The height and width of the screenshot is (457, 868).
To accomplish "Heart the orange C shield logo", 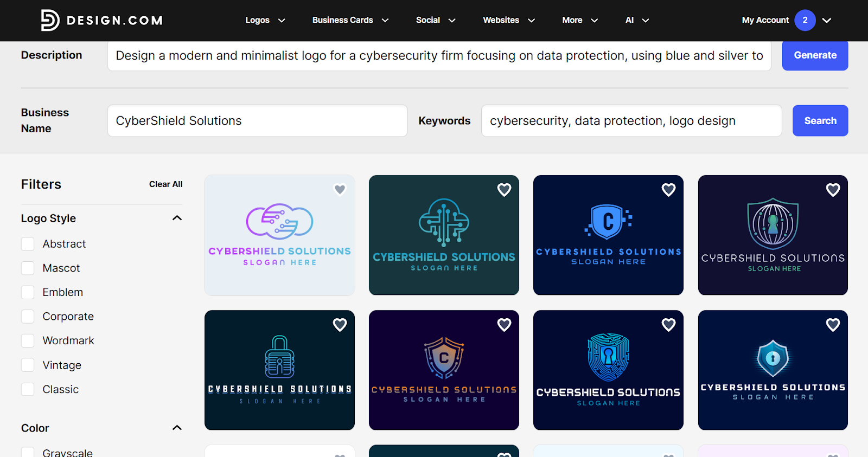I will 504,325.
